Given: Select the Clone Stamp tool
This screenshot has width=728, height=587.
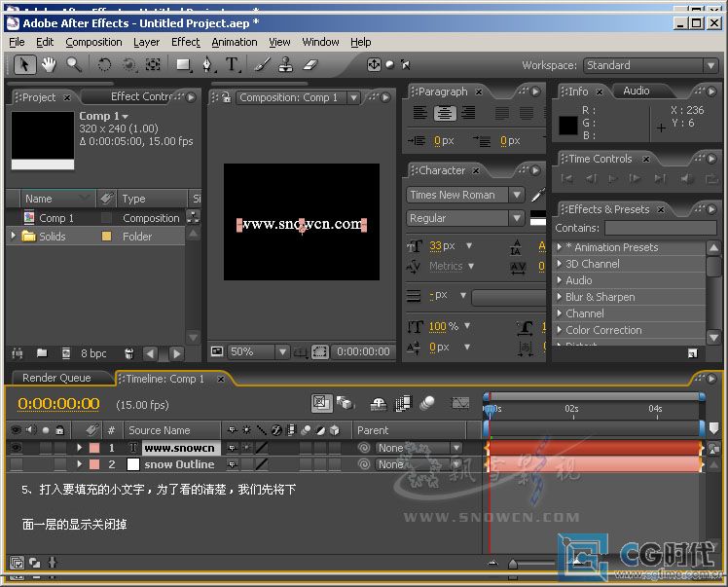Looking at the screenshot, I should click(286, 64).
